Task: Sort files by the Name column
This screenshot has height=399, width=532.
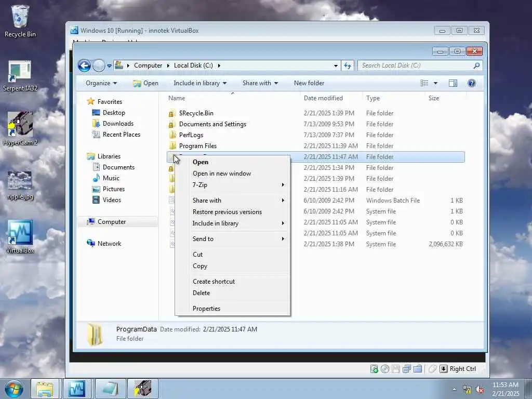Action: click(x=233, y=98)
